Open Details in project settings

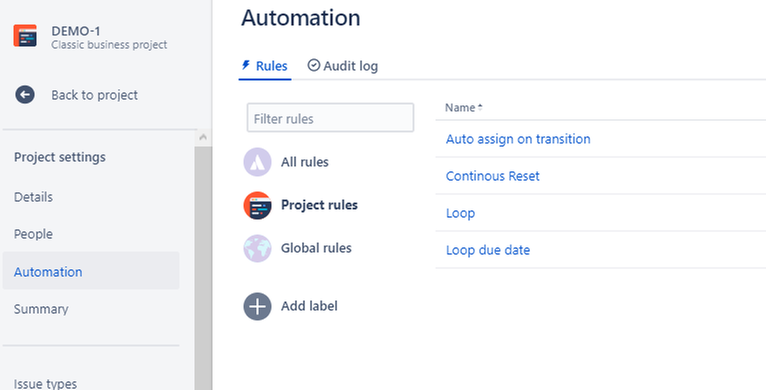tap(33, 197)
